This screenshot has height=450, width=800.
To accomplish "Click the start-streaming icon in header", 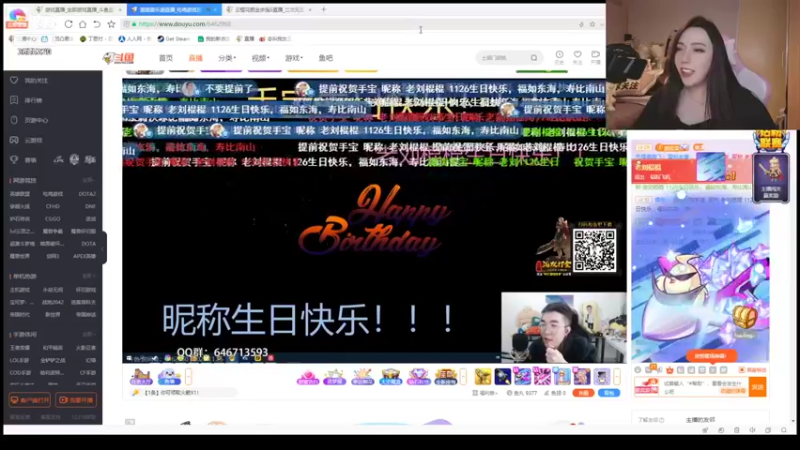I will 595,57.
